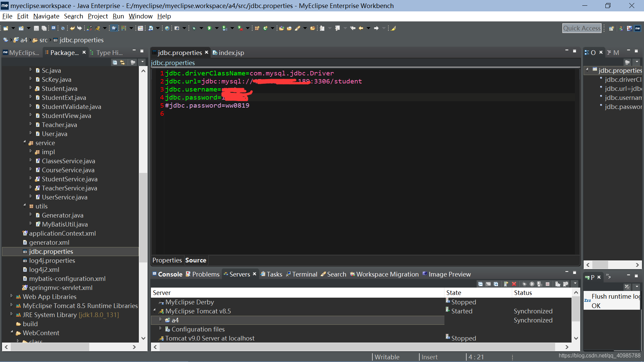The height and width of the screenshot is (362, 644).
Task: Switch to the Properties tab
Action: (167, 260)
